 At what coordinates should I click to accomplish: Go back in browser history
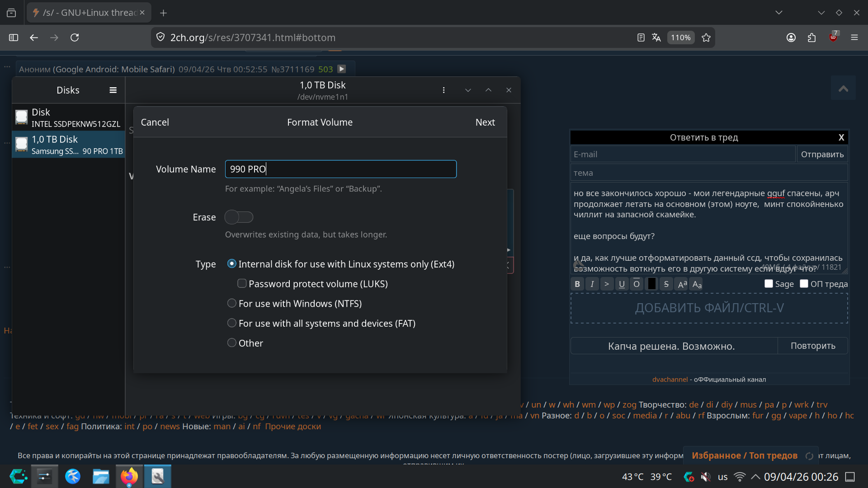click(34, 38)
